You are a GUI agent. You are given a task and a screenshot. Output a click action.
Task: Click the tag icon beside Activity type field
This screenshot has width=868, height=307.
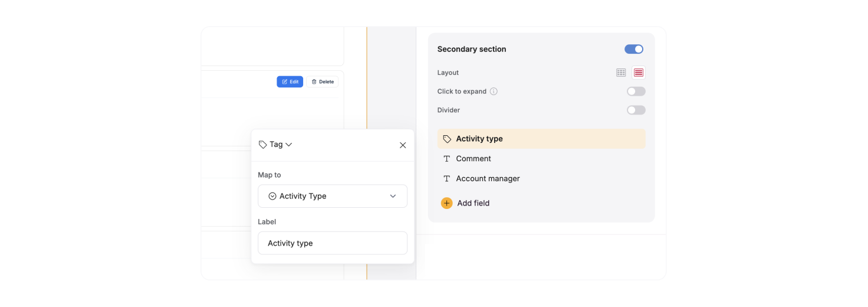tap(447, 139)
